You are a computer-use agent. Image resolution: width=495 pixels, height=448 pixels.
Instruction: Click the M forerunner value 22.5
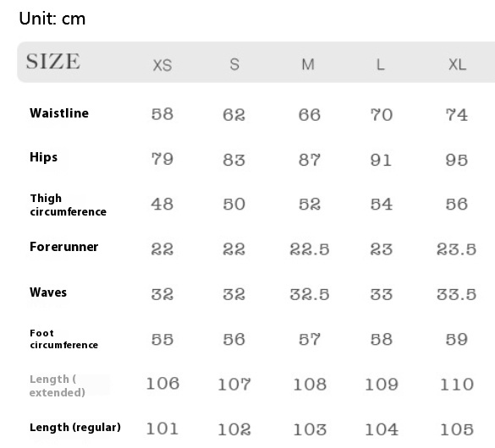[x=310, y=249]
